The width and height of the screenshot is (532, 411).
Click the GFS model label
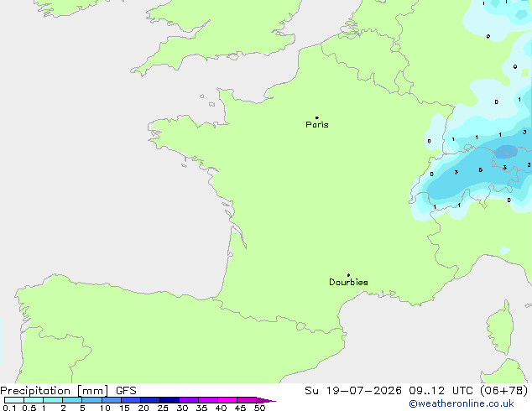point(126,391)
